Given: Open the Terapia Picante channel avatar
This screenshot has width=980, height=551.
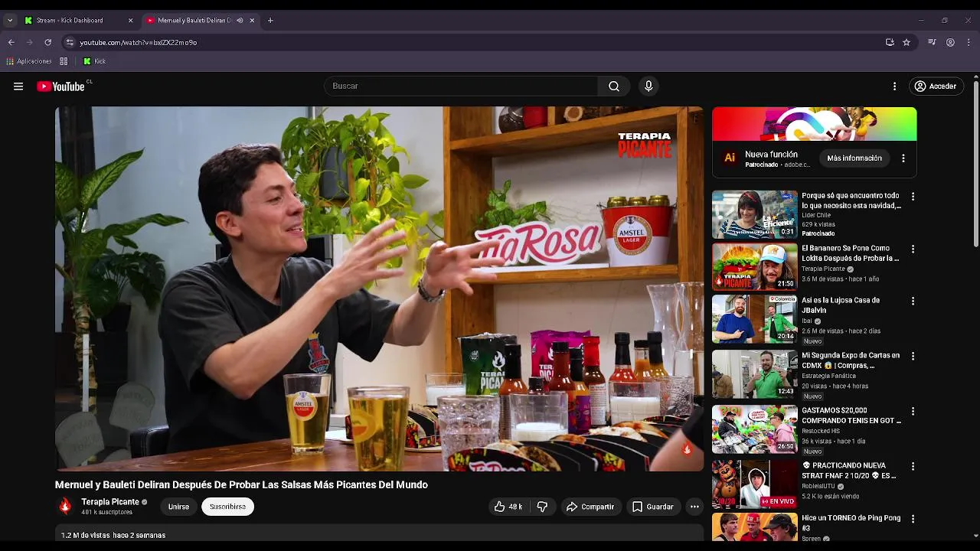Looking at the screenshot, I should click(x=65, y=506).
